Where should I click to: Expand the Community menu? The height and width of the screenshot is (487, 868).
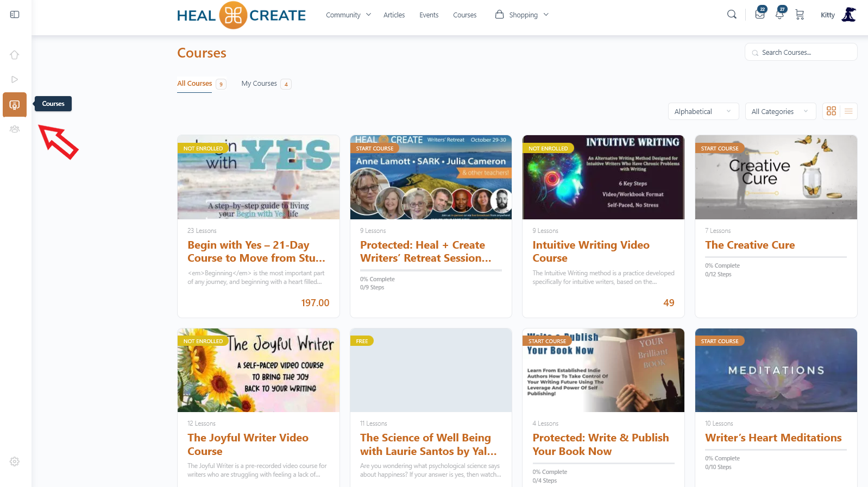pyautogui.click(x=348, y=15)
